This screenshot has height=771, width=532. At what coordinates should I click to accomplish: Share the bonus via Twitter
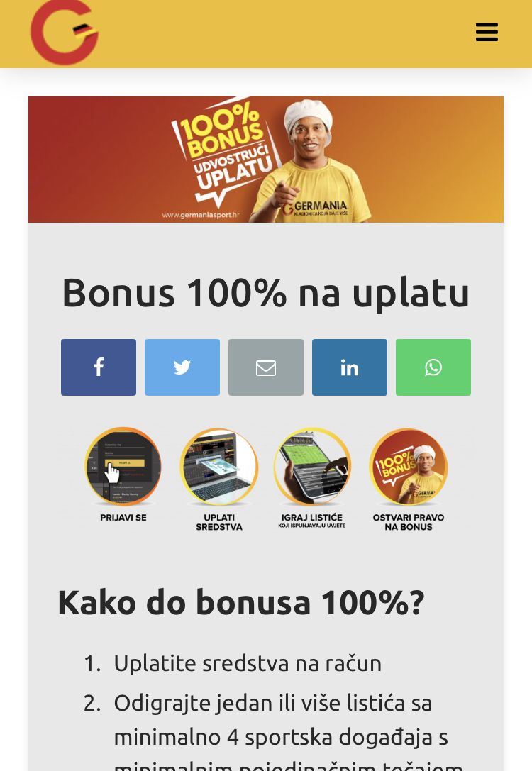[182, 367]
